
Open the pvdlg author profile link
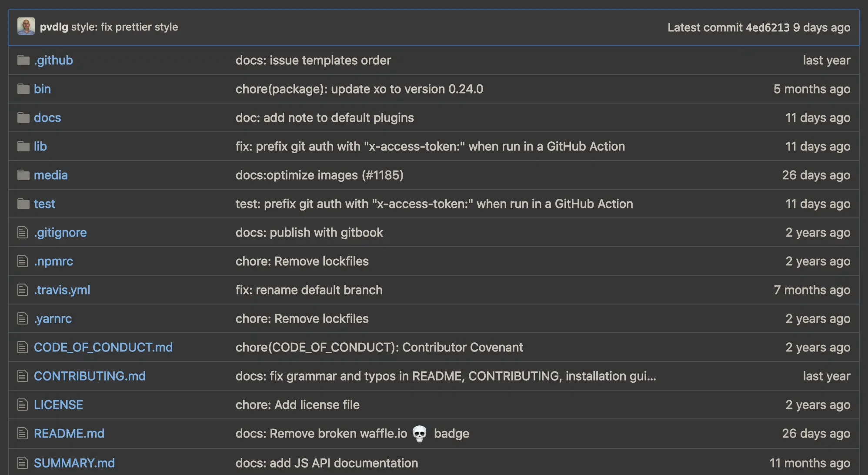pos(54,27)
